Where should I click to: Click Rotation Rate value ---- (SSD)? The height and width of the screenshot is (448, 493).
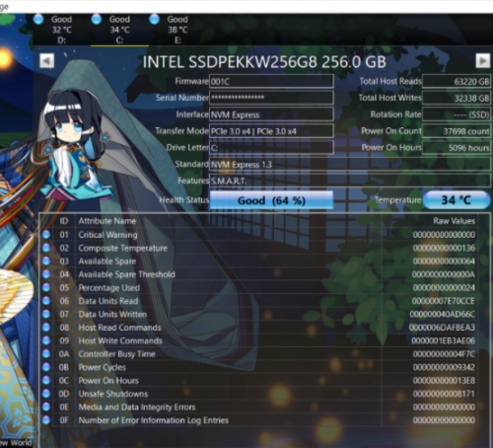[457, 114]
